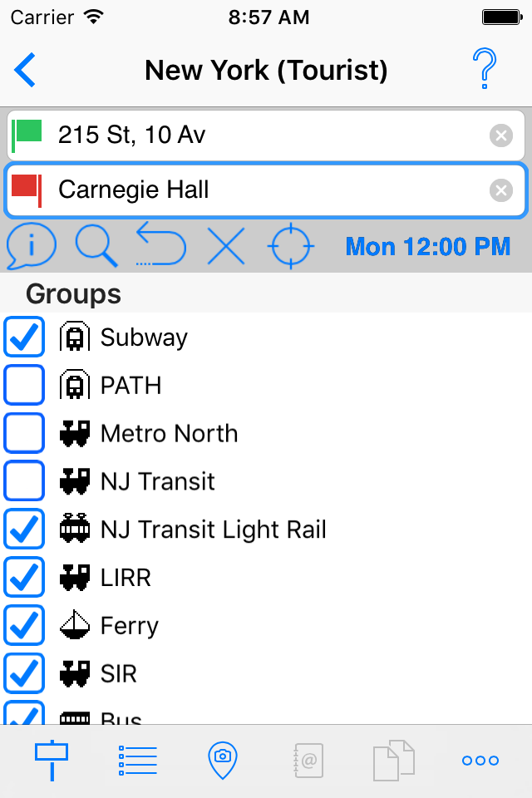Image resolution: width=532 pixels, height=798 pixels.
Task: Check the Metro North checkbox
Action: 24,434
